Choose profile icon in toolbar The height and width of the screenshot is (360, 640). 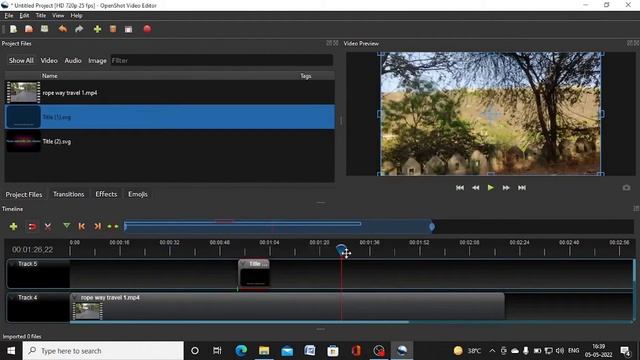click(113, 29)
